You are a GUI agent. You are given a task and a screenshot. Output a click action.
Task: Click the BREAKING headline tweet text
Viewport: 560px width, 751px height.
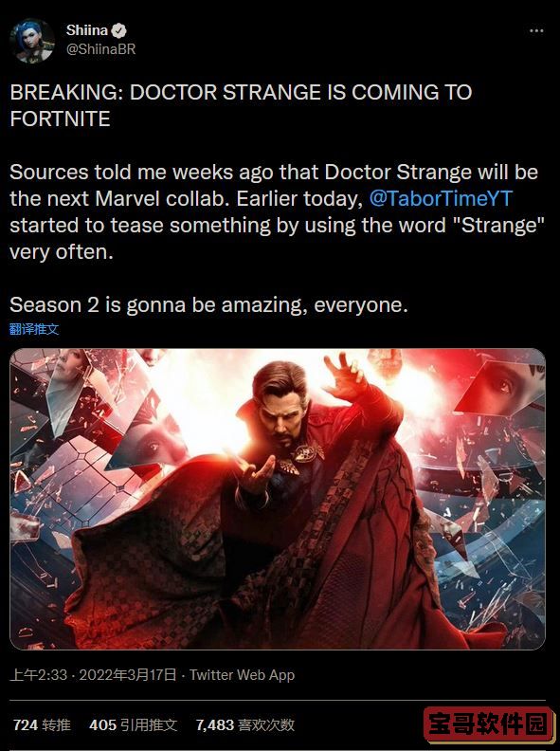(x=241, y=105)
